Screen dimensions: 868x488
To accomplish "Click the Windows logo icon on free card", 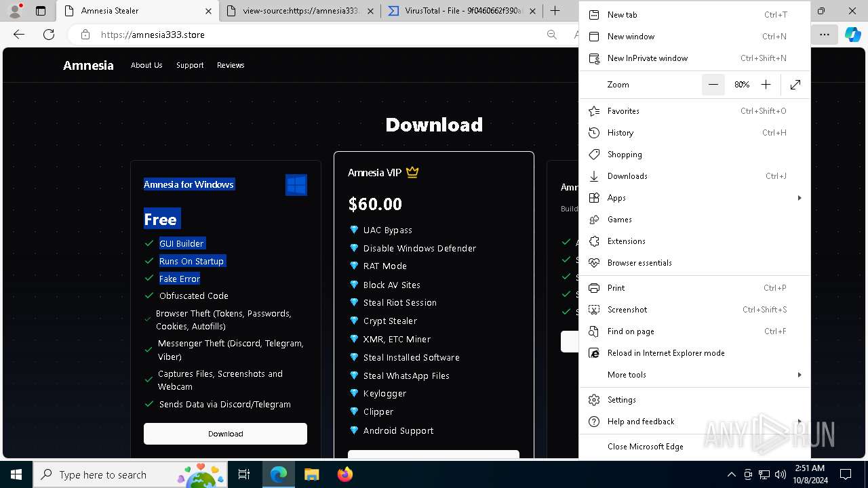I will [296, 185].
